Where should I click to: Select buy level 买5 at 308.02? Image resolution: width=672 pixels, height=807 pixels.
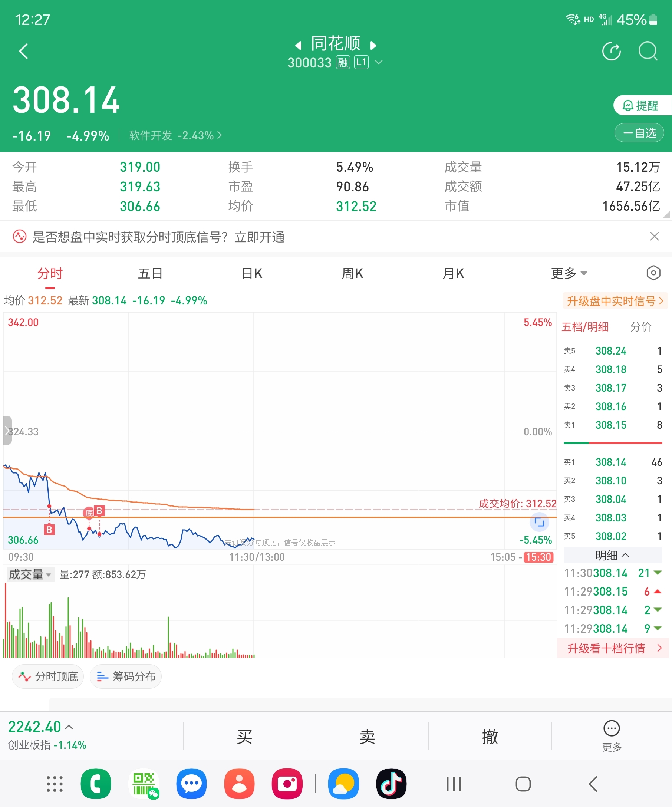click(x=613, y=536)
